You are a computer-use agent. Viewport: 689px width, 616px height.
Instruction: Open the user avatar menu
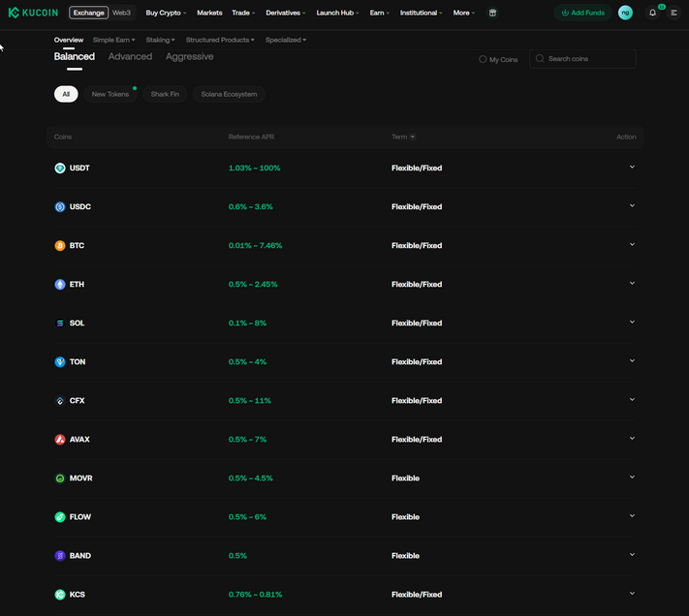click(x=625, y=13)
